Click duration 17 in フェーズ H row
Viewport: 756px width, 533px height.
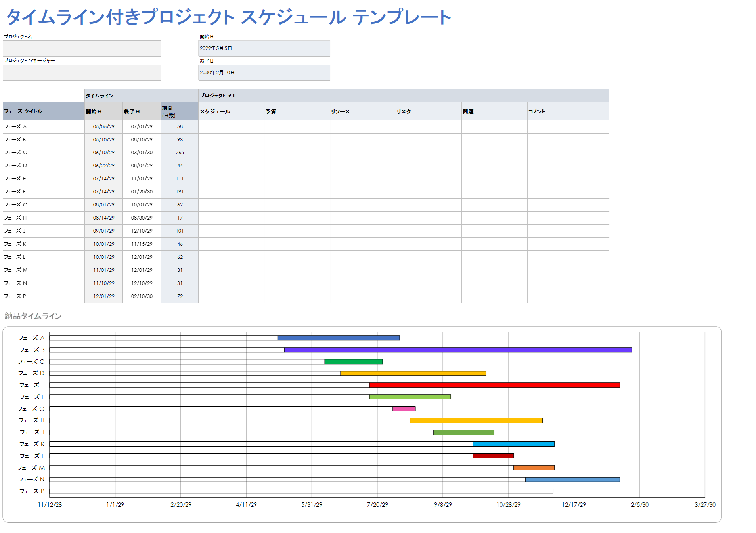pyautogui.click(x=180, y=218)
